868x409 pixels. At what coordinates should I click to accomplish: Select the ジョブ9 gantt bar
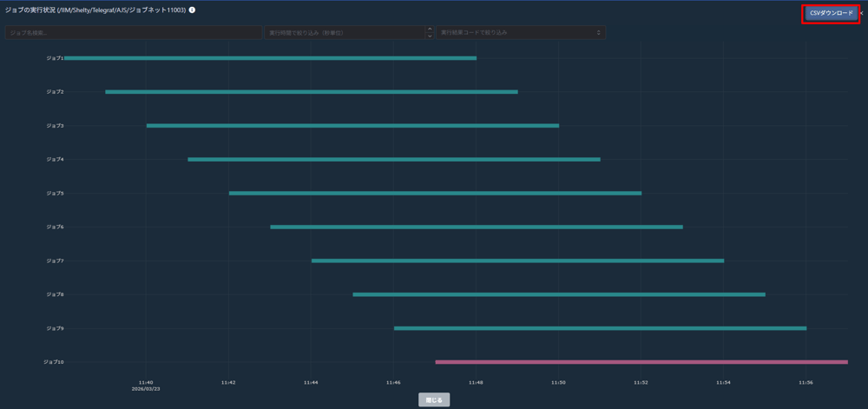[x=600, y=328]
